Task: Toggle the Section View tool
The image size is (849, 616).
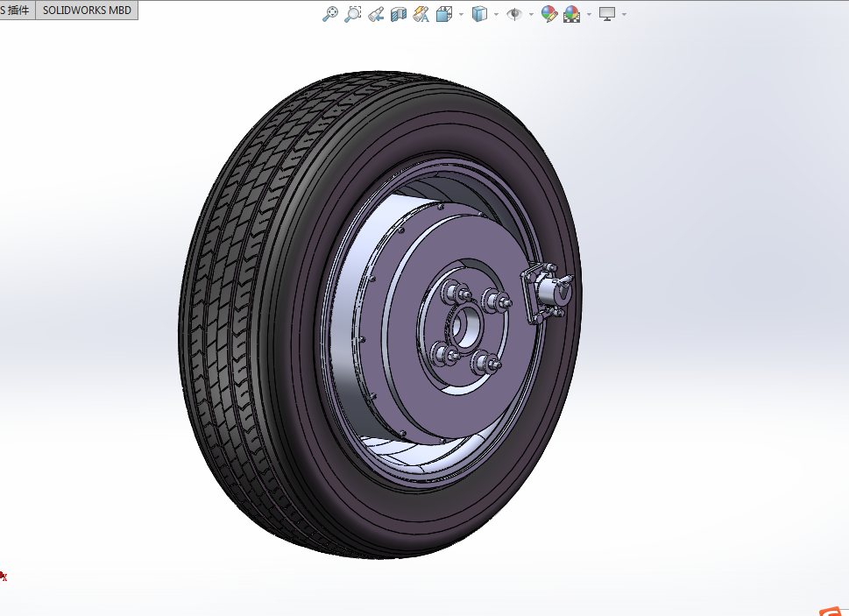Action: click(399, 14)
